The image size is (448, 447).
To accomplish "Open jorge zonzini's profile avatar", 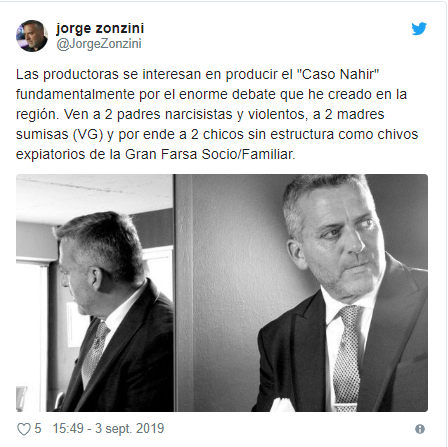I will 32,36.
